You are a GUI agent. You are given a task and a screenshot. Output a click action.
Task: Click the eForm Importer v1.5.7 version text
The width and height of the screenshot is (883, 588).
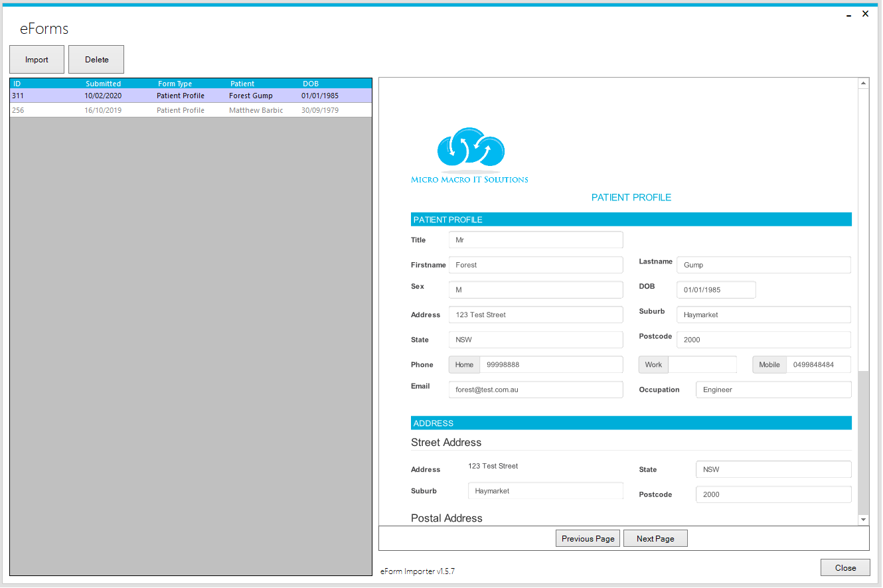[x=418, y=571]
